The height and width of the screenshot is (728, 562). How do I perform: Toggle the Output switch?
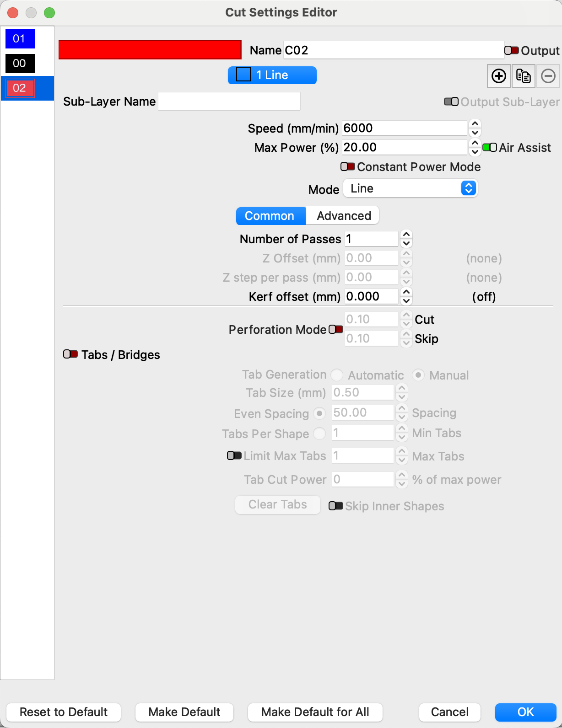(512, 50)
